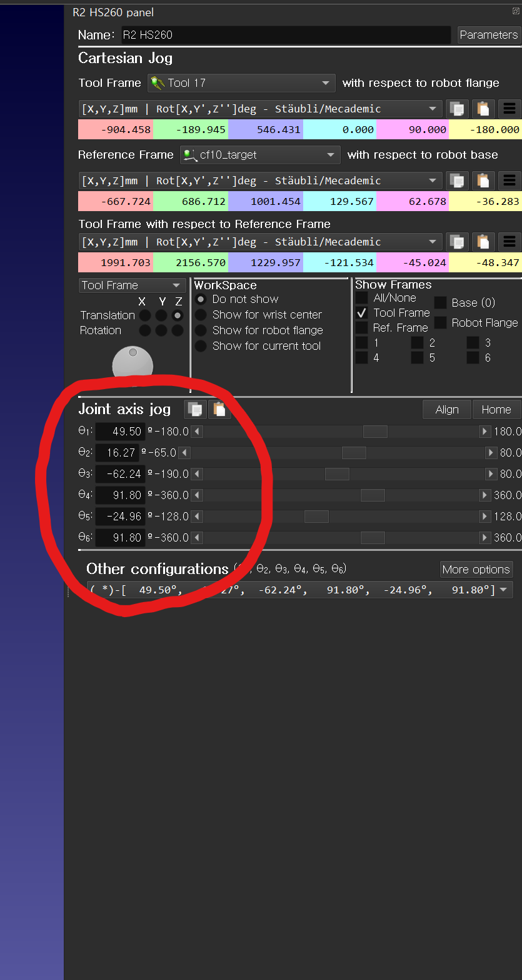The height and width of the screenshot is (980, 522).
Task: Click the Parameters button
Action: pos(488,35)
